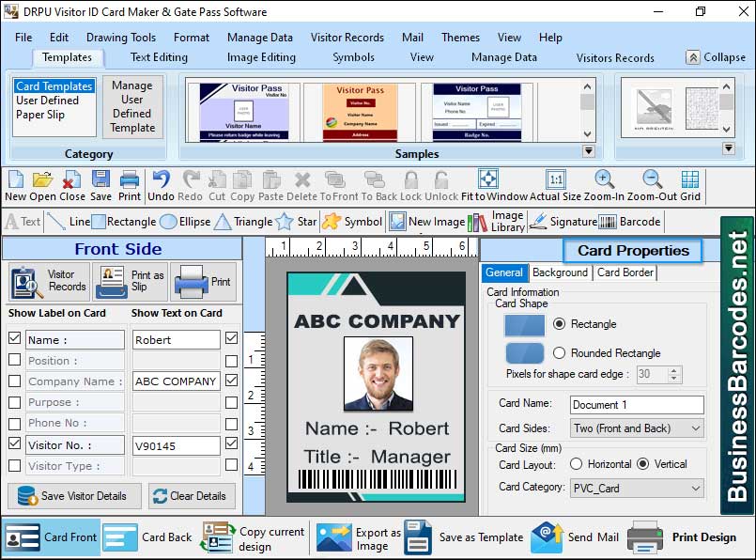The width and height of the screenshot is (756, 560).
Task: Open the Image Library
Action: click(x=496, y=222)
